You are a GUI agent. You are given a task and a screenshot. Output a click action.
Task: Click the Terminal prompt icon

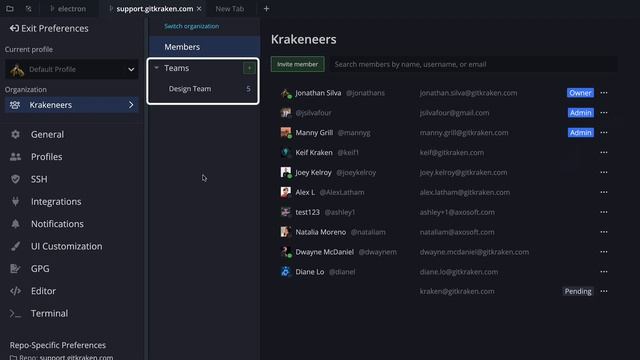(16, 313)
